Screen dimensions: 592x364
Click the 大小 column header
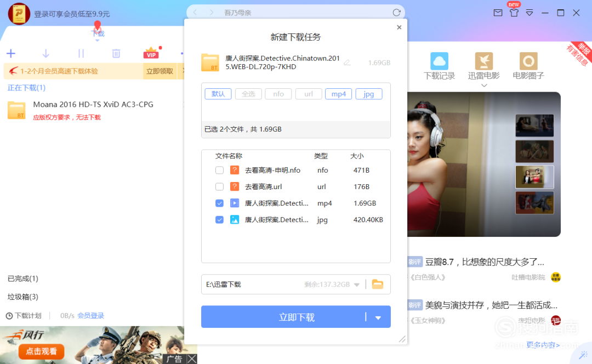(357, 156)
